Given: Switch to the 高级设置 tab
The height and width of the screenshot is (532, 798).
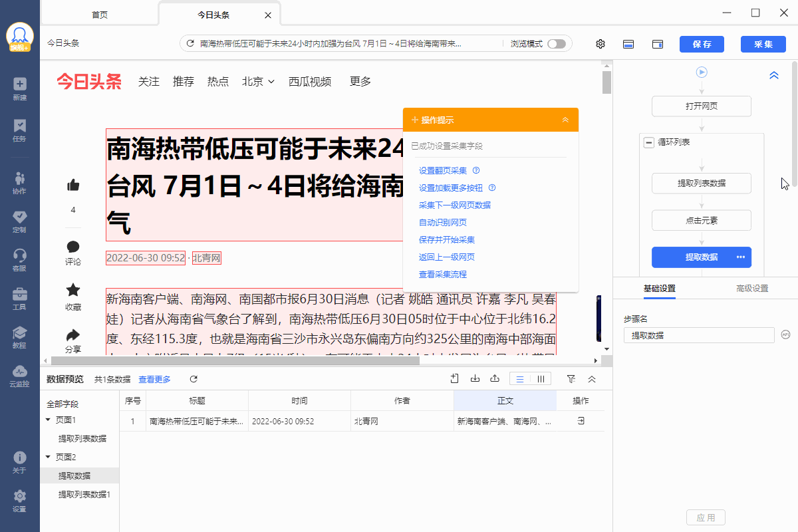Looking at the screenshot, I should (752, 288).
